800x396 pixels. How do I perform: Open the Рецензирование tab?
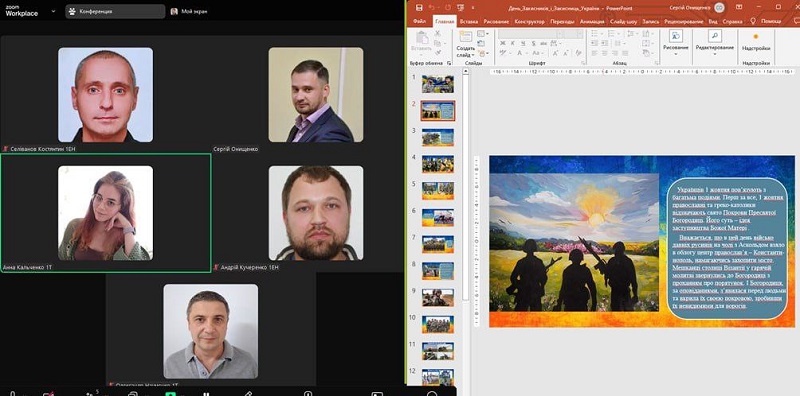[x=684, y=21]
